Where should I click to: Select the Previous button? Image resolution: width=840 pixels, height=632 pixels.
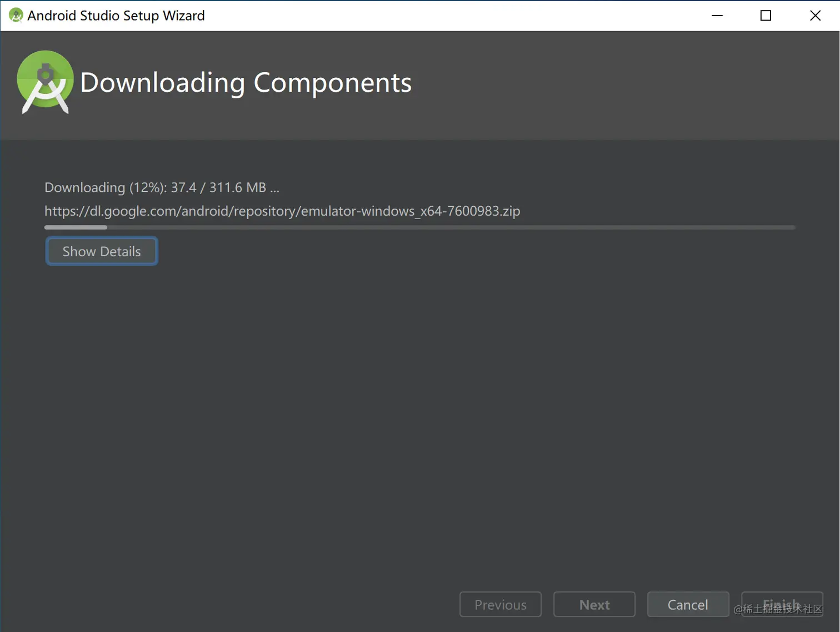500,604
